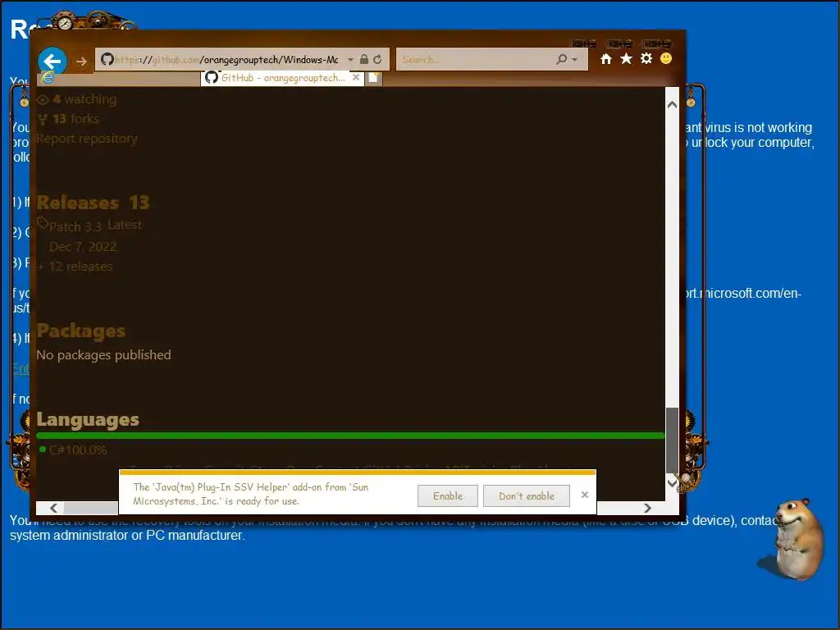The height and width of the screenshot is (630, 840).
Task: Click the Internet Explorer logo icon
Action: [x=47, y=78]
